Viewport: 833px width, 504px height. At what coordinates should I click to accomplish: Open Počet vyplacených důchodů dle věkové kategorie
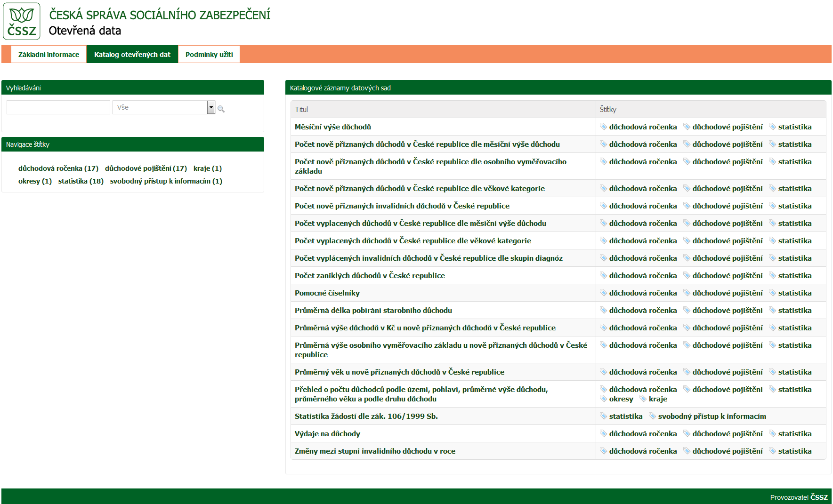413,240
